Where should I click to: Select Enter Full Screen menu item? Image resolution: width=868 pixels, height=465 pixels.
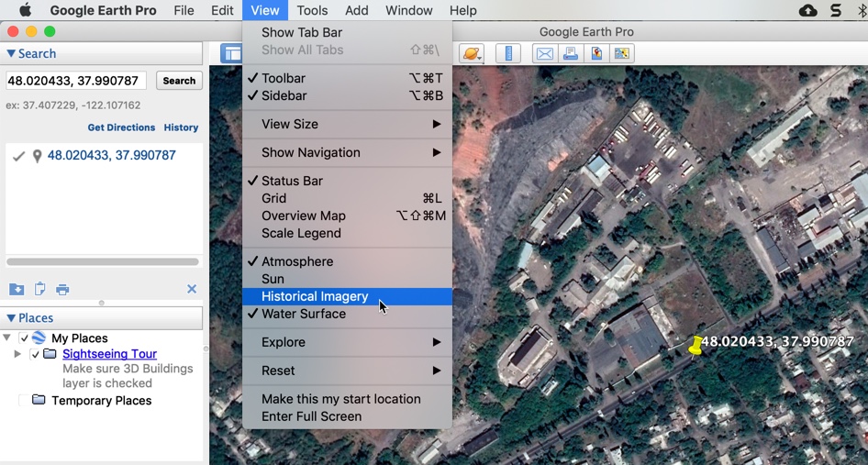tap(347, 416)
